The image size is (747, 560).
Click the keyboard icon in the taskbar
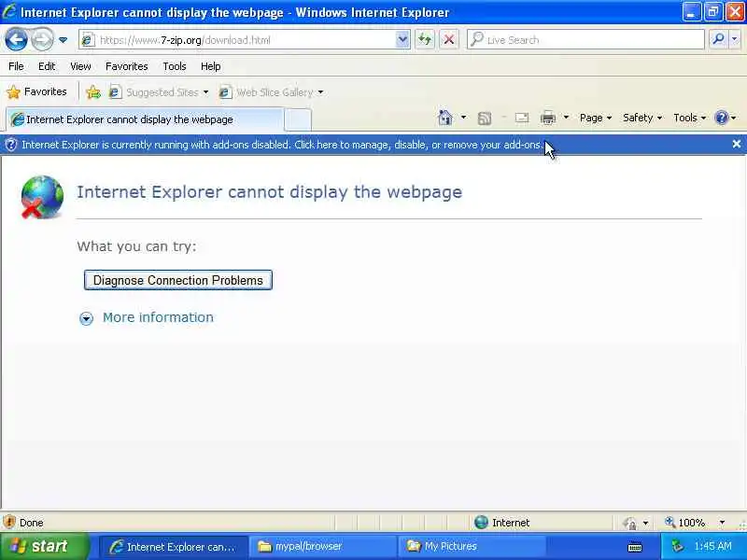tap(635, 548)
